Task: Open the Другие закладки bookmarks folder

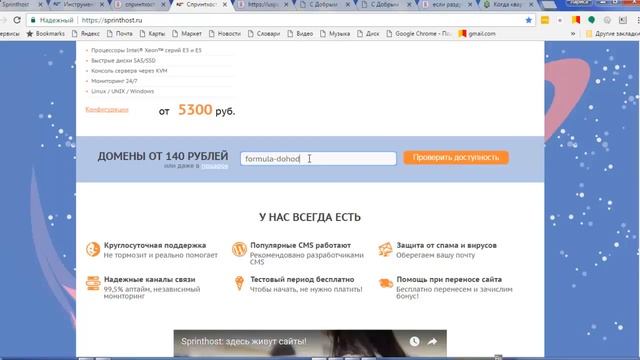Action: (612, 34)
